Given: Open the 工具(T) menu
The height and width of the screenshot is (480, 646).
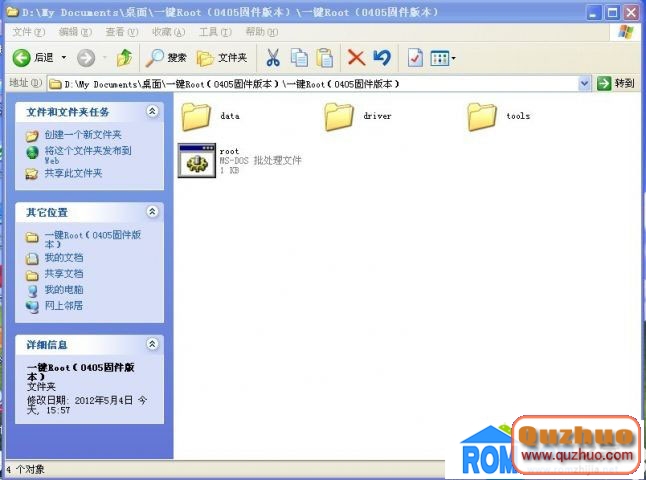Looking at the screenshot, I should 215,32.
